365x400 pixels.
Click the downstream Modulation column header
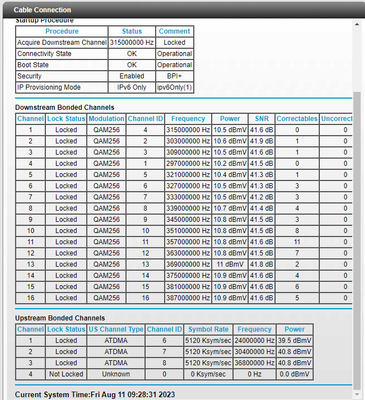106,119
